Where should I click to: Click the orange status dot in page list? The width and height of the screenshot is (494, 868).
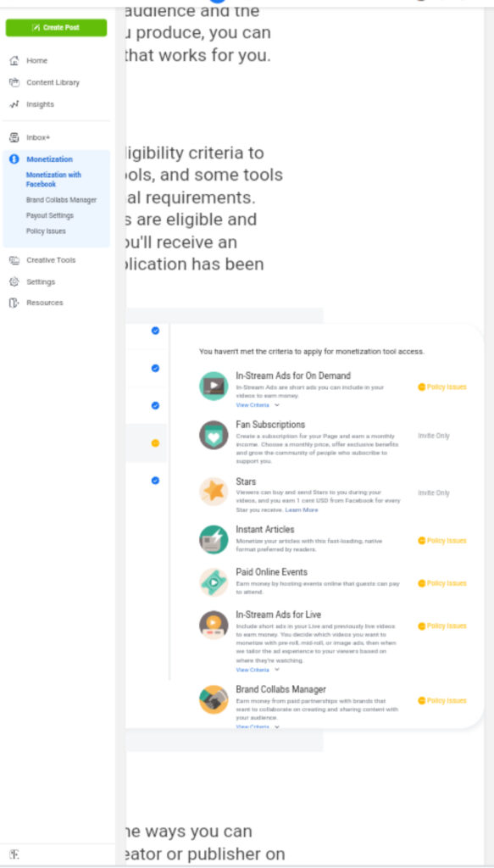point(155,442)
